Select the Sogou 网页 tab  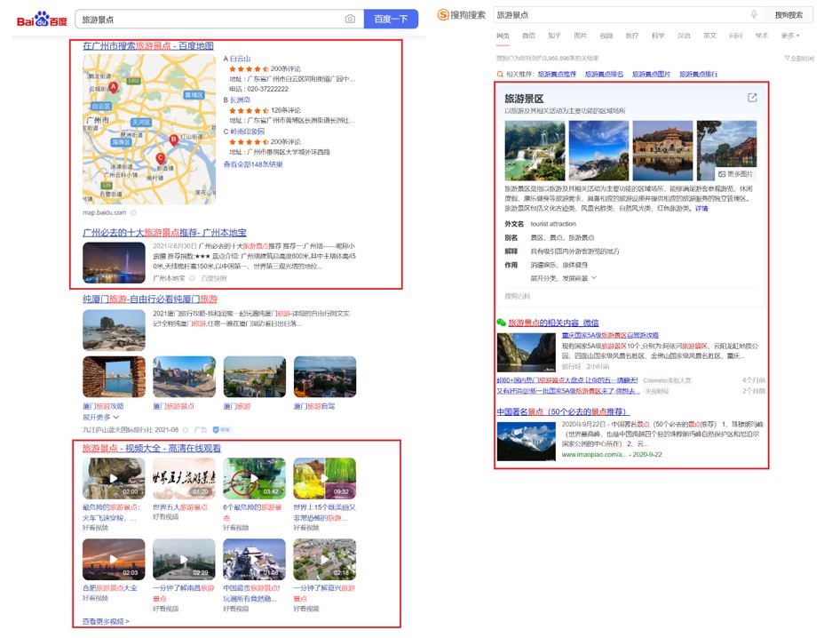click(503, 36)
